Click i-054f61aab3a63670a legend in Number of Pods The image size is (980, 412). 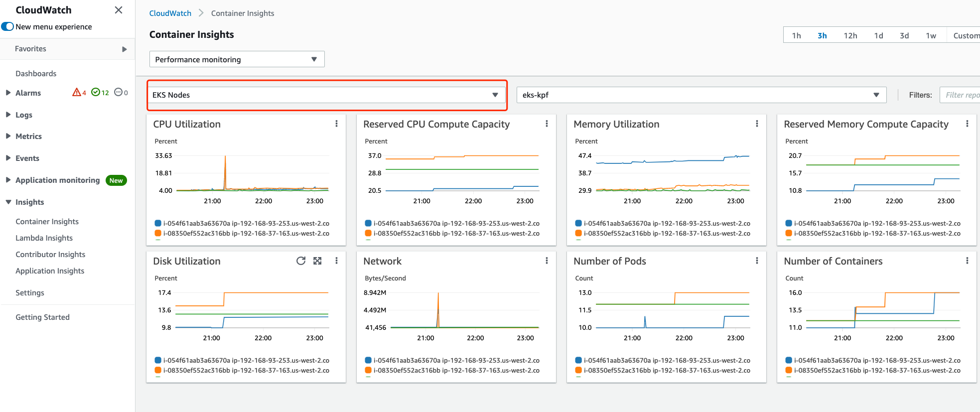click(667, 360)
